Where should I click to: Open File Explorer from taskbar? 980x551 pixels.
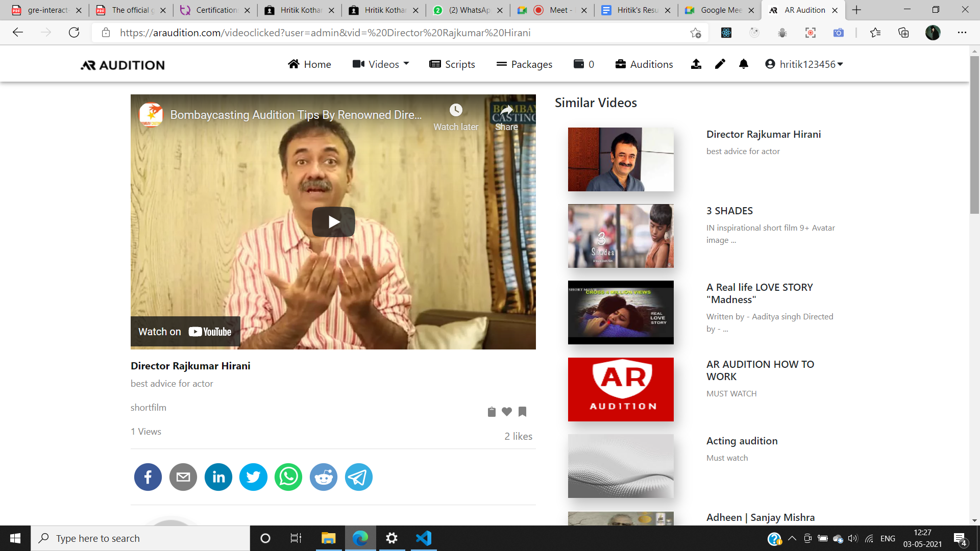click(328, 538)
